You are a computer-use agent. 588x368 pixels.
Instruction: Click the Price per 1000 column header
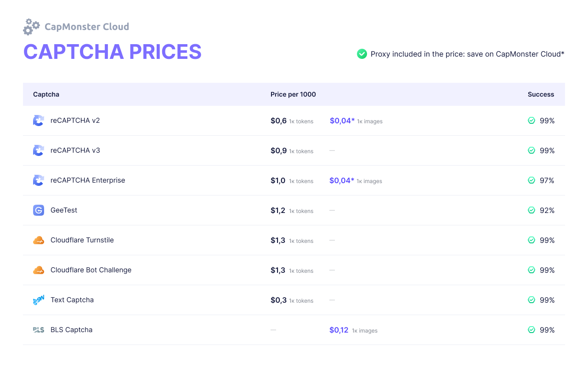click(293, 94)
